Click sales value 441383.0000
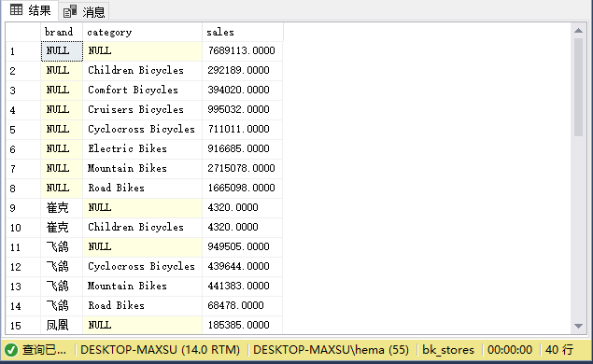 click(243, 287)
